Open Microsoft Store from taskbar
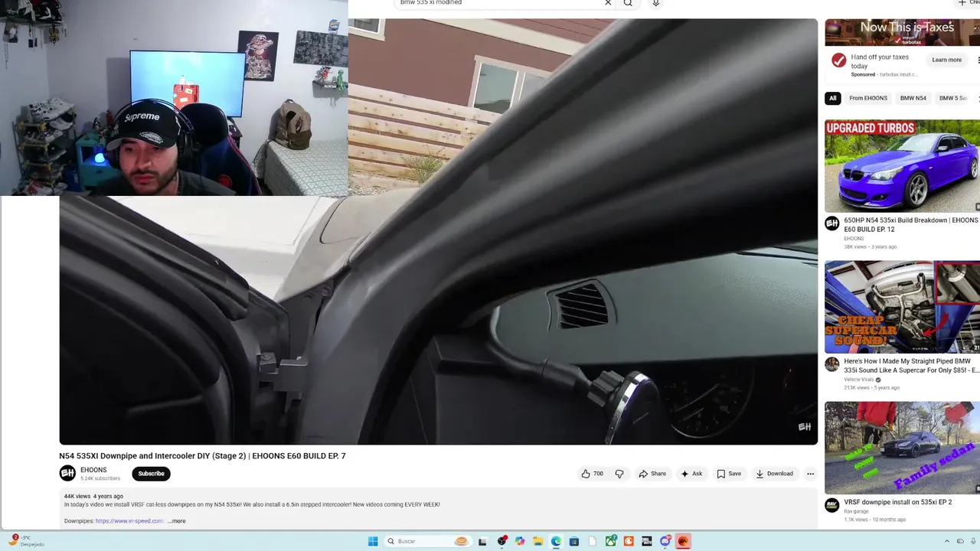 pyautogui.click(x=573, y=541)
